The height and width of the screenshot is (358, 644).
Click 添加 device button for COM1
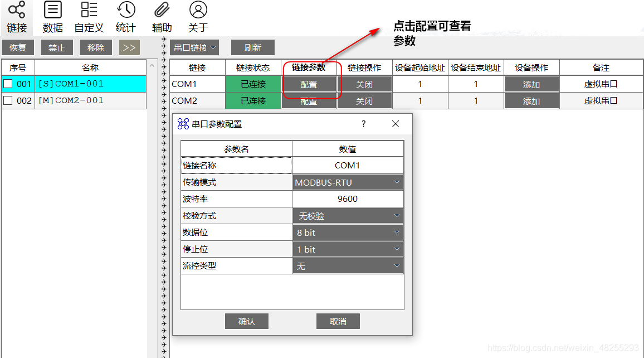click(x=531, y=84)
